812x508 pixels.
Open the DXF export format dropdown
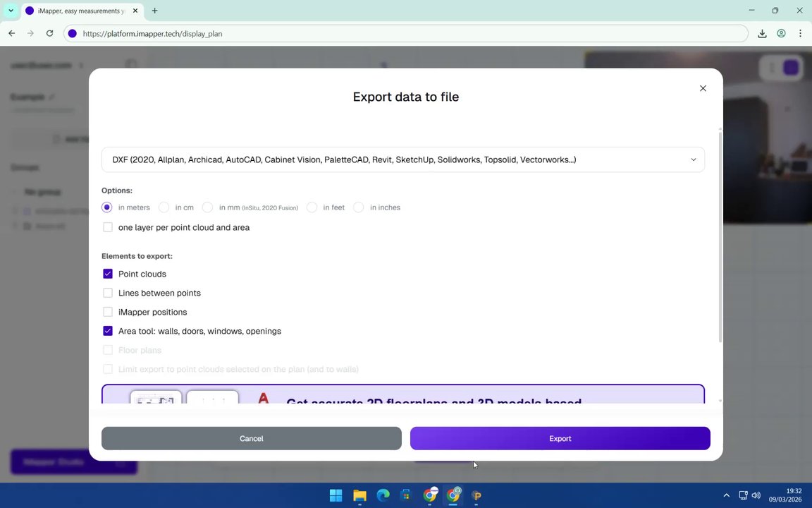click(x=403, y=159)
